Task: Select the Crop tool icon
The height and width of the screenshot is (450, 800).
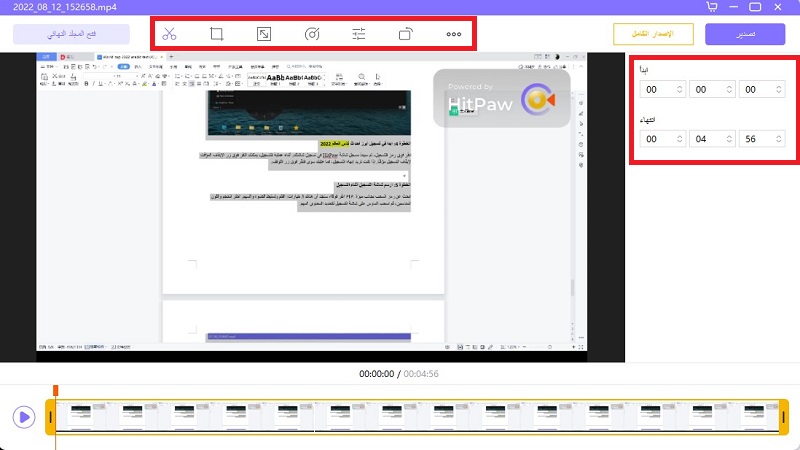Action: [216, 34]
